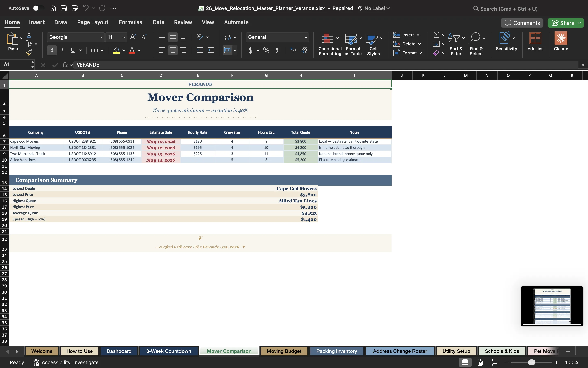
Task: Open the Add-ins icon
Action: click(x=535, y=41)
